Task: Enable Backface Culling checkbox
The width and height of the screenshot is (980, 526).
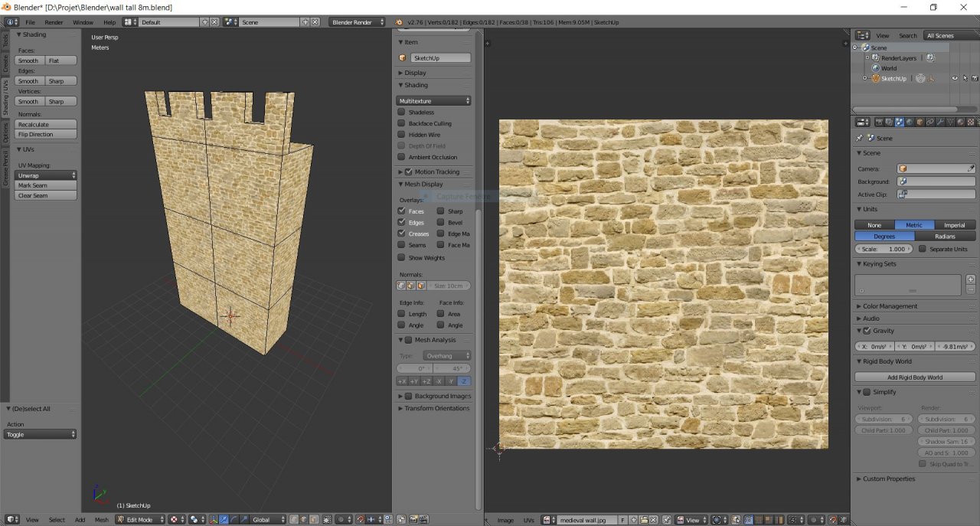Action: [x=401, y=123]
